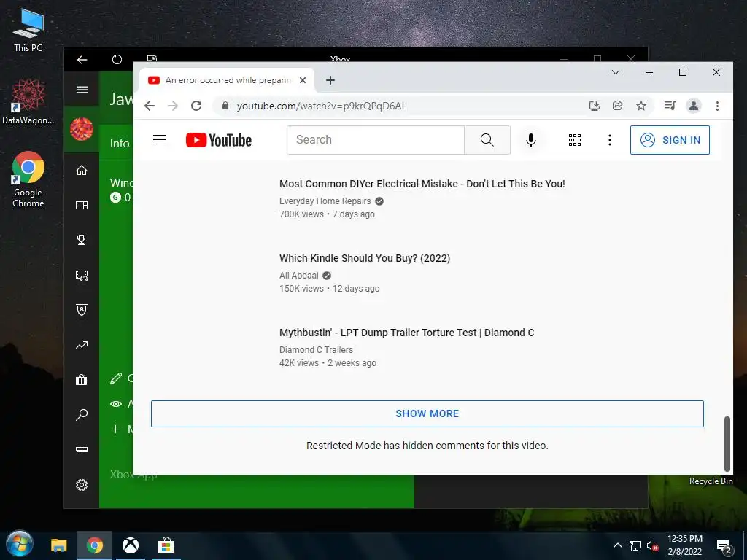Focus the YouTube Search field
Viewport: 747px width, 560px height.
coord(376,139)
